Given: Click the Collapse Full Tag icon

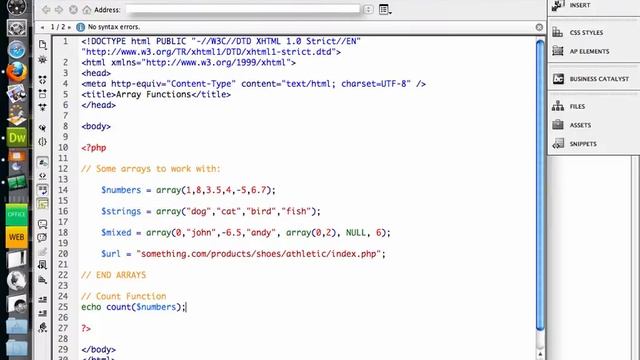Looking at the screenshot, I should click(42, 80).
